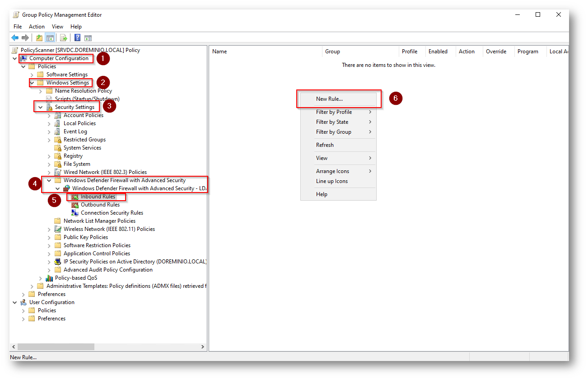Open Help via the blue question-mark toolbar icon
Screen dimensions: 588x380
coord(78,38)
